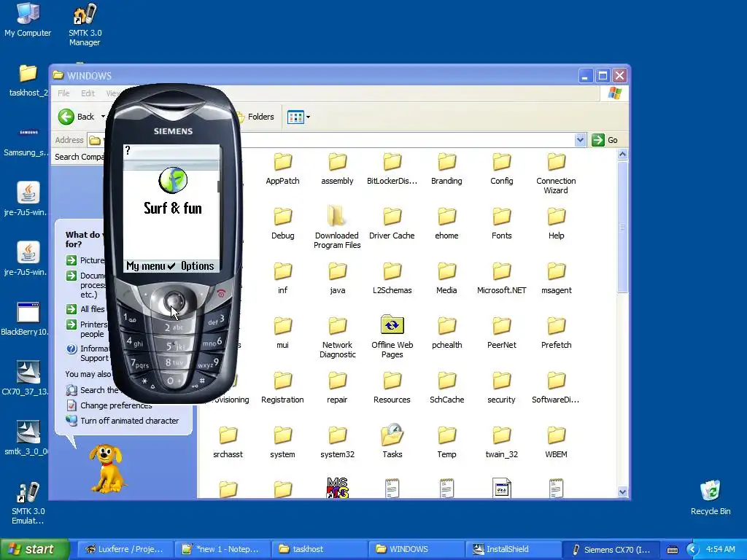
Task: Select My menu softkey on phone screen
Action: click(x=146, y=265)
